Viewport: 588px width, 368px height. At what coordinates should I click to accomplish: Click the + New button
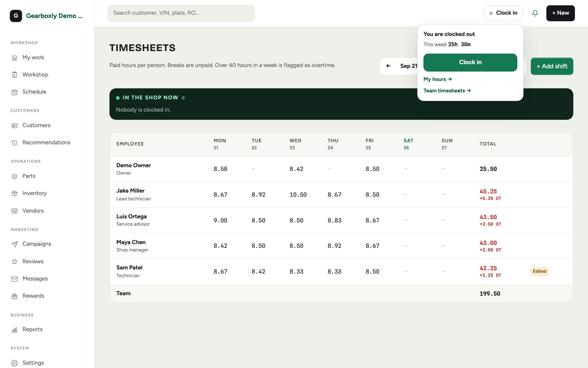tap(560, 13)
